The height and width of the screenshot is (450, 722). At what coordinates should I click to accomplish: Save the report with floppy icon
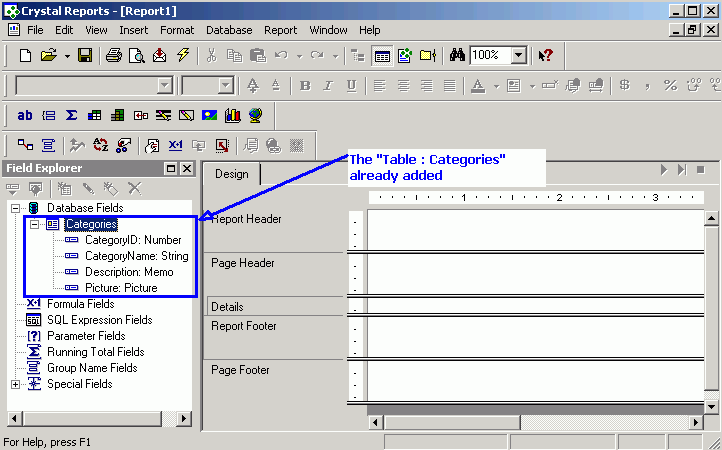[x=85, y=55]
